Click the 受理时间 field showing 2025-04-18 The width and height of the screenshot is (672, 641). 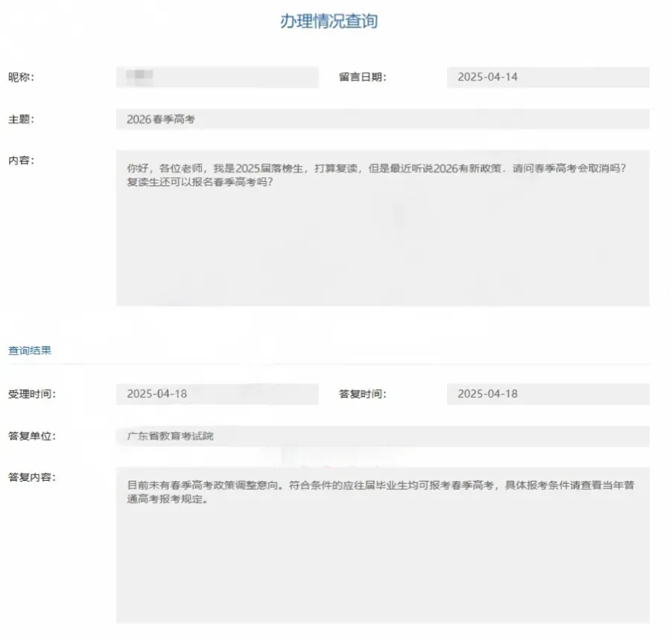[218, 394]
